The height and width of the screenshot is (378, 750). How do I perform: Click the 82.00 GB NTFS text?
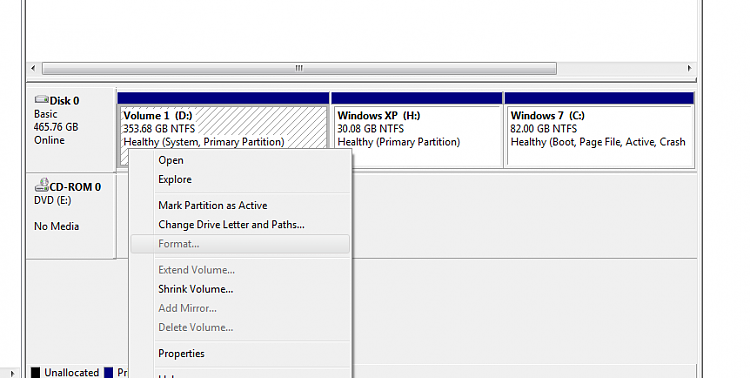click(x=544, y=129)
